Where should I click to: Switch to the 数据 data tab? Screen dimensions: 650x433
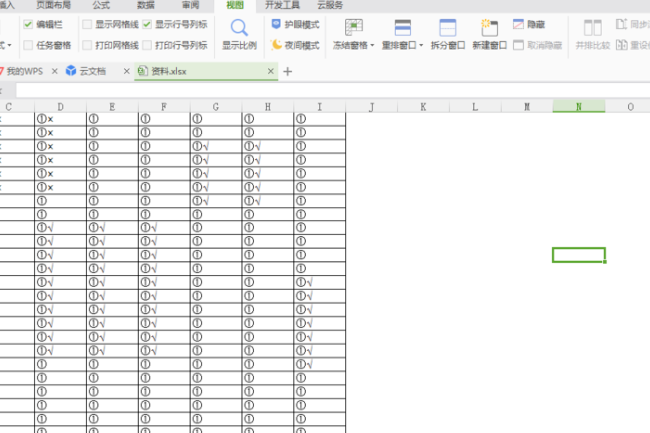tap(146, 5)
